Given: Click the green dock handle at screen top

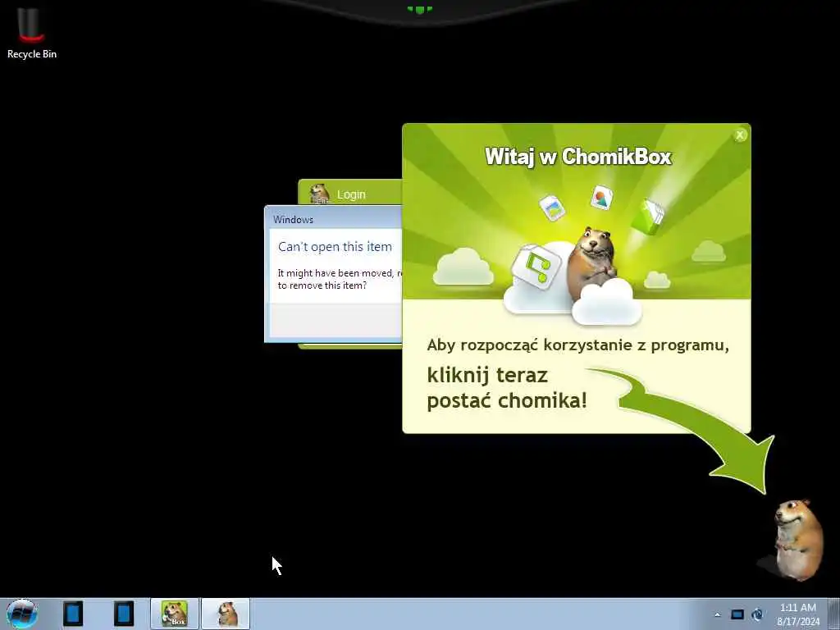Looking at the screenshot, I should pos(419,9).
